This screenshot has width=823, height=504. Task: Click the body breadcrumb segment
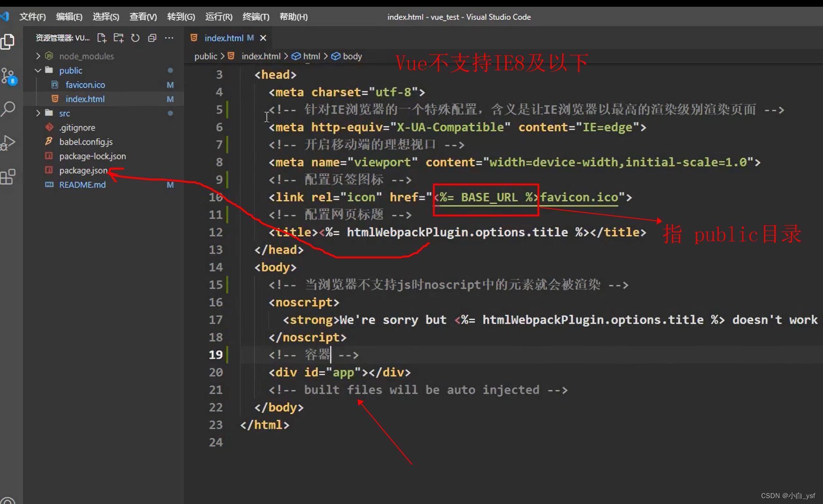(x=352, y=56)
